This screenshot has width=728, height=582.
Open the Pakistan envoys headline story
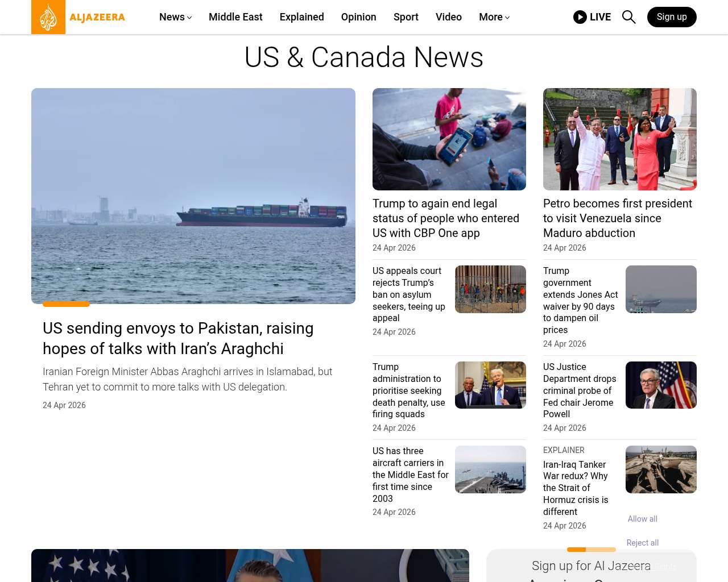[x=178, y=338]
